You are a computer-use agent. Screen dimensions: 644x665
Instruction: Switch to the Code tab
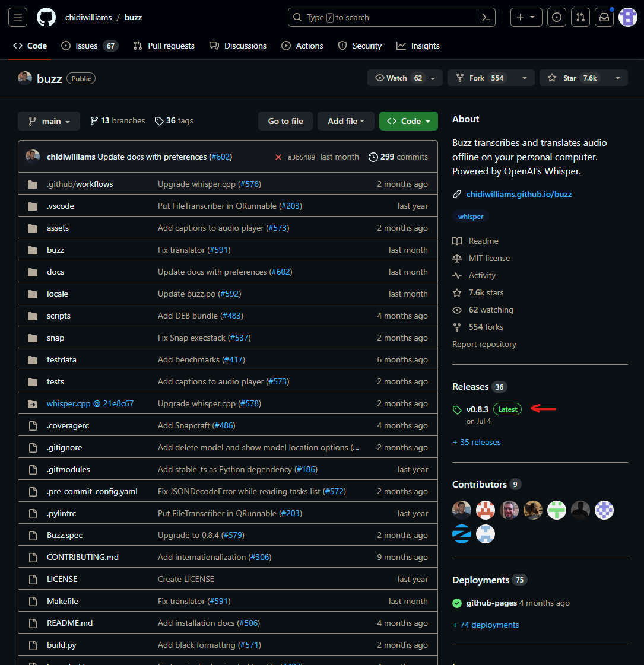[30, 46]
